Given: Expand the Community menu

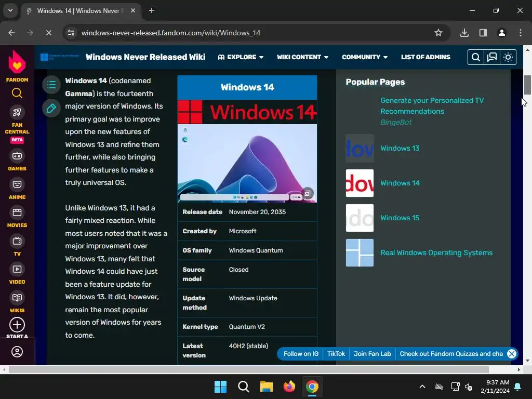Looking at the screenshot, I should pyautogui.click(x=364, y=57).
